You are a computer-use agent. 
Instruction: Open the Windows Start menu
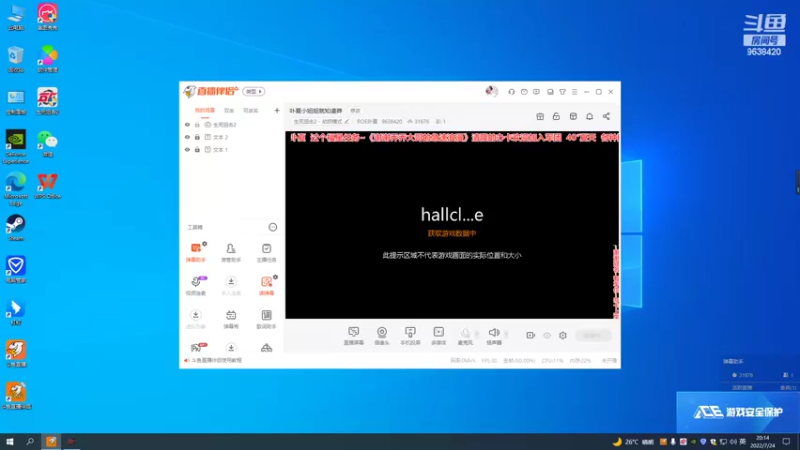10,441
